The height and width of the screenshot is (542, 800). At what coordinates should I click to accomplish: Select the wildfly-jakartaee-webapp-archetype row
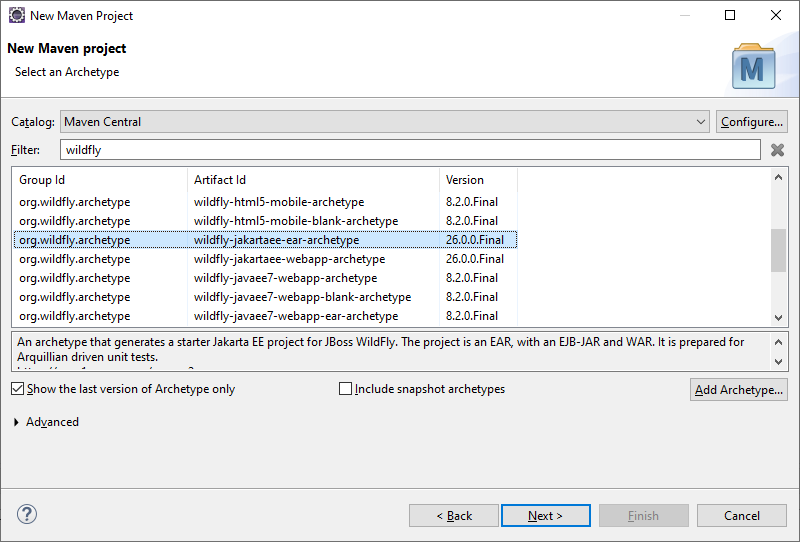tap(265, 259)
